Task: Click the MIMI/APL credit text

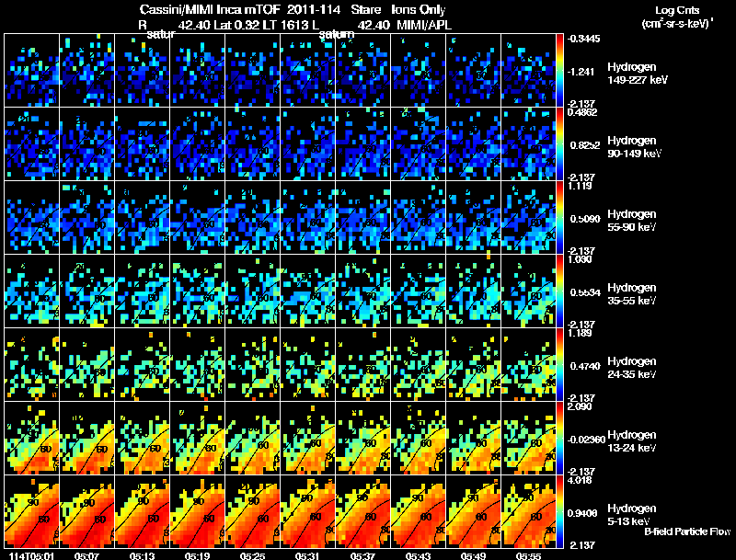Action: tap(424, 25)
